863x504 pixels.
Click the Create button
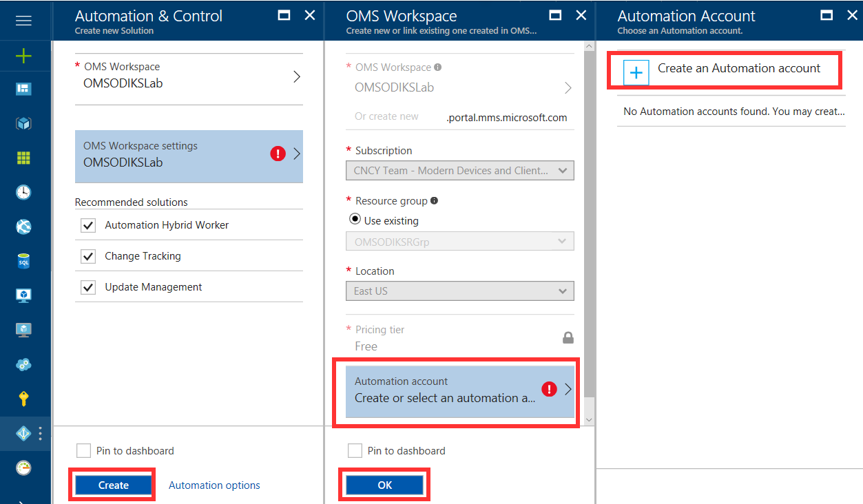113,485
